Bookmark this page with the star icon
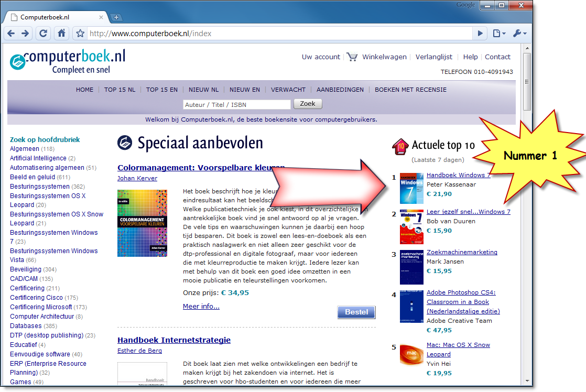Image resolution: width=586 pixels, height=392 pixels. pyautogui.click(x=80, y=34)
